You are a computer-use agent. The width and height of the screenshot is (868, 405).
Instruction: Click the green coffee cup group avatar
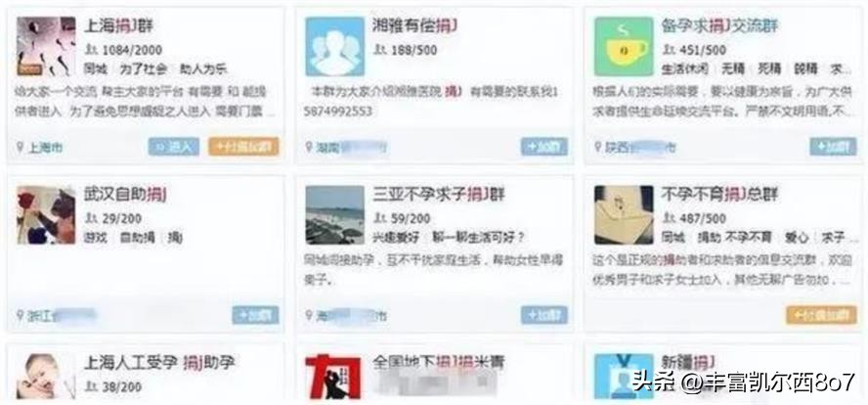tap(624, 47)
